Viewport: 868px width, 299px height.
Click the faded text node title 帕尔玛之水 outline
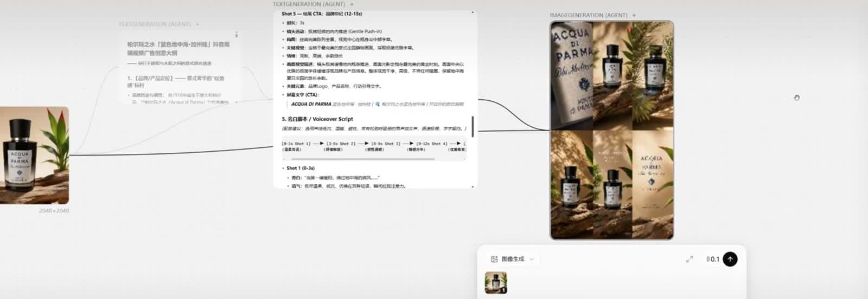178,49
